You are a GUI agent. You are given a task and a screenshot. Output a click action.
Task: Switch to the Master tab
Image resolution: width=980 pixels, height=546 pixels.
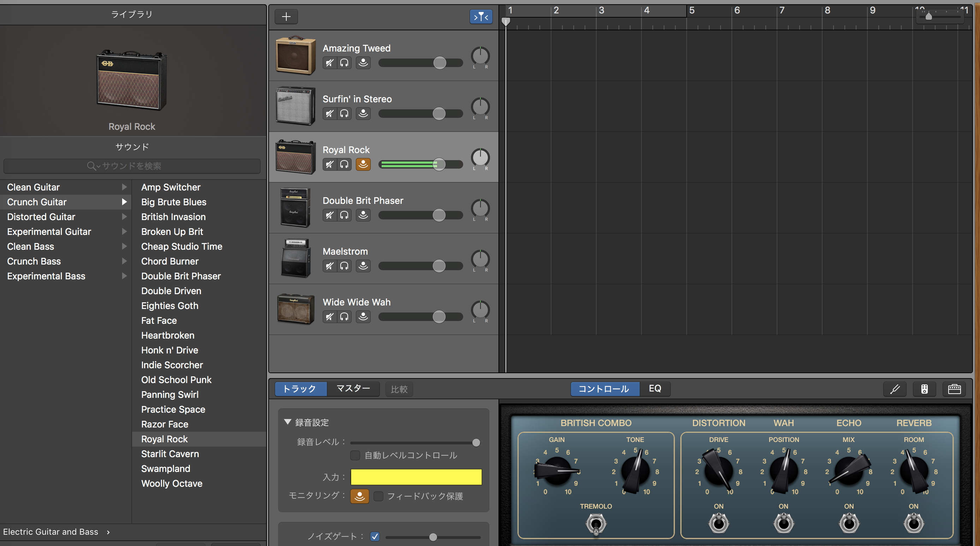coord(353,389)
